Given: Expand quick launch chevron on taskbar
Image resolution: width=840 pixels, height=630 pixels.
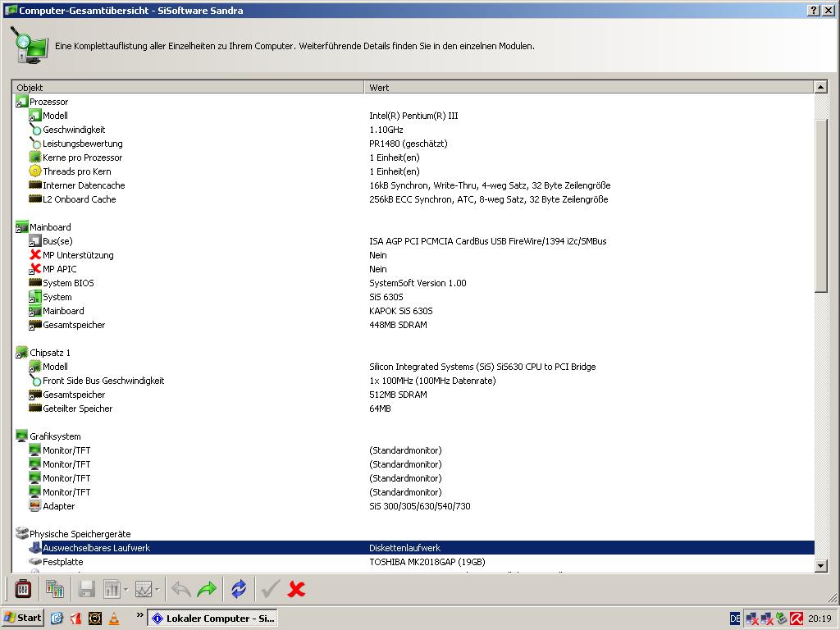Looking at the screenshot, I should click(139, 614).
